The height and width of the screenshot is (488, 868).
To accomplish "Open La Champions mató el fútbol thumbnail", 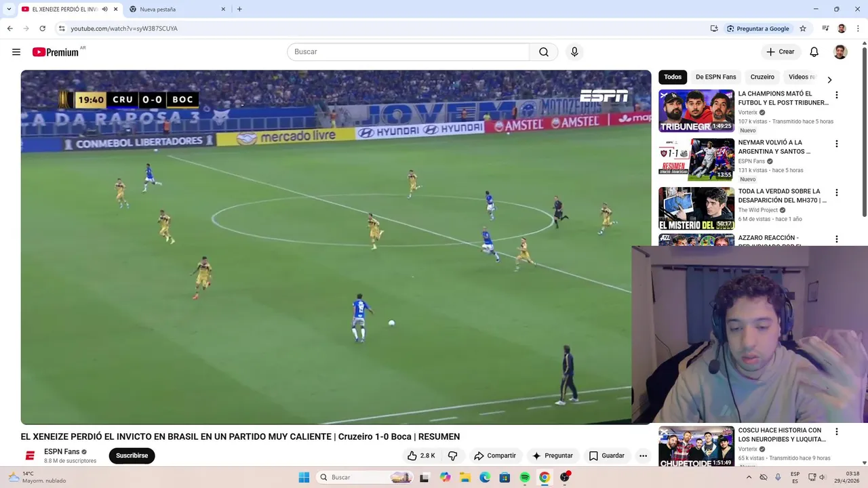I will tap(696, 110).
